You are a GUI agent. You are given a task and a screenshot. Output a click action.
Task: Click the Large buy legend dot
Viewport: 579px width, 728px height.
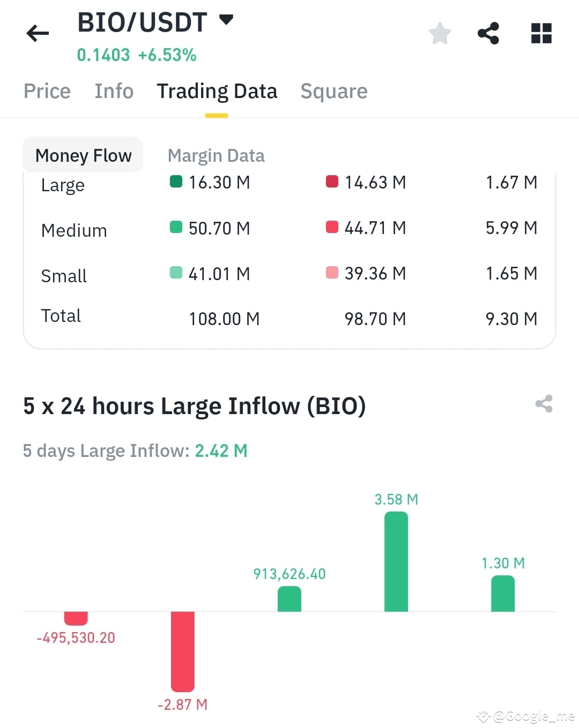[x=175, y=182]
